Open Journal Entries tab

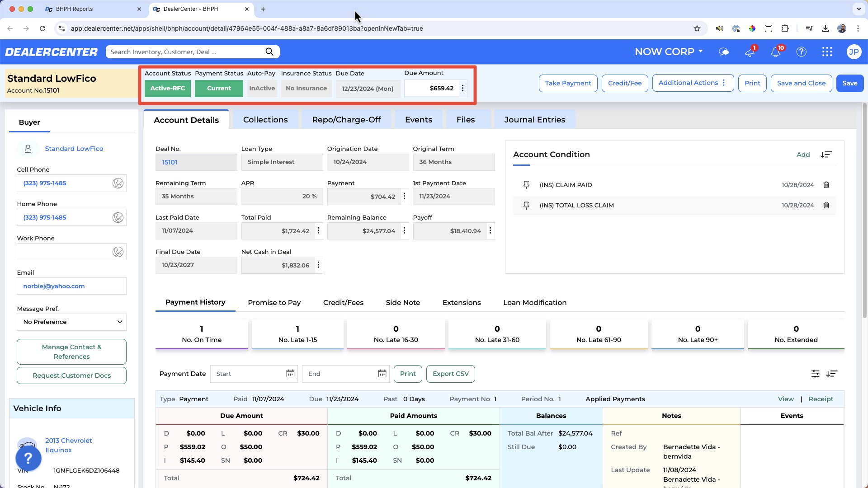(535, 120)
